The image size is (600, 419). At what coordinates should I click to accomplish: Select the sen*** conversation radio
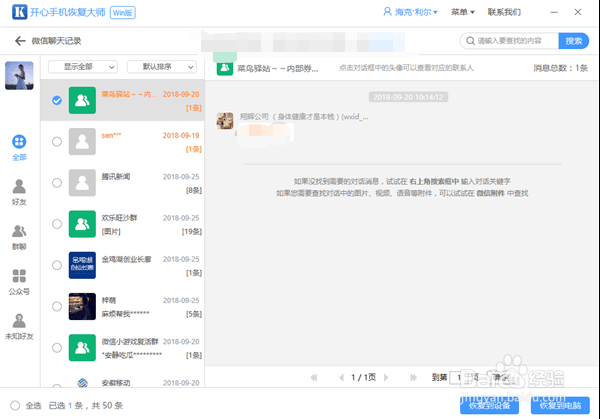pyautogui.click(x=57, y=142)
